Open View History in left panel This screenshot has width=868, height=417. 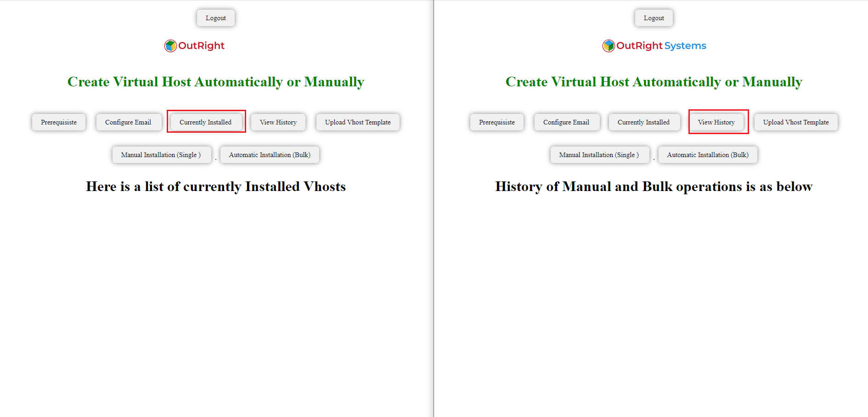pos(278,122)
